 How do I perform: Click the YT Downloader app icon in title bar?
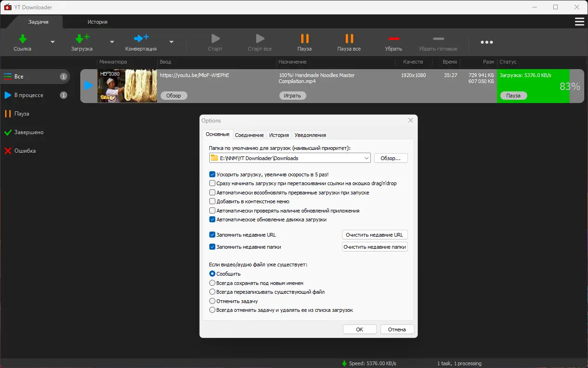pos(7,7)
